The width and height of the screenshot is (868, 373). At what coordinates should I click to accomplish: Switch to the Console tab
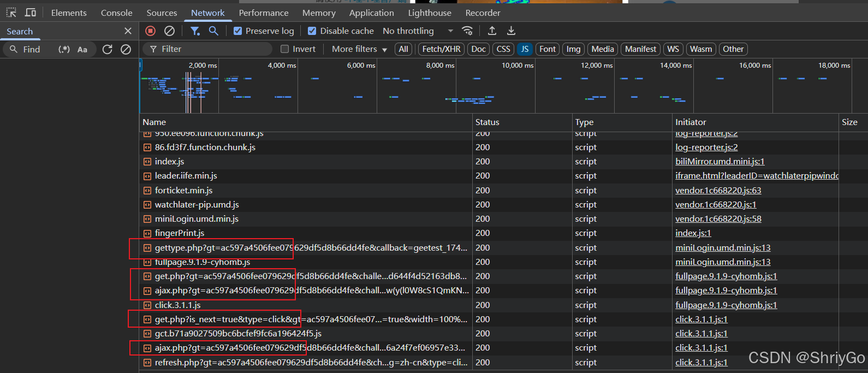click(116, 13)
